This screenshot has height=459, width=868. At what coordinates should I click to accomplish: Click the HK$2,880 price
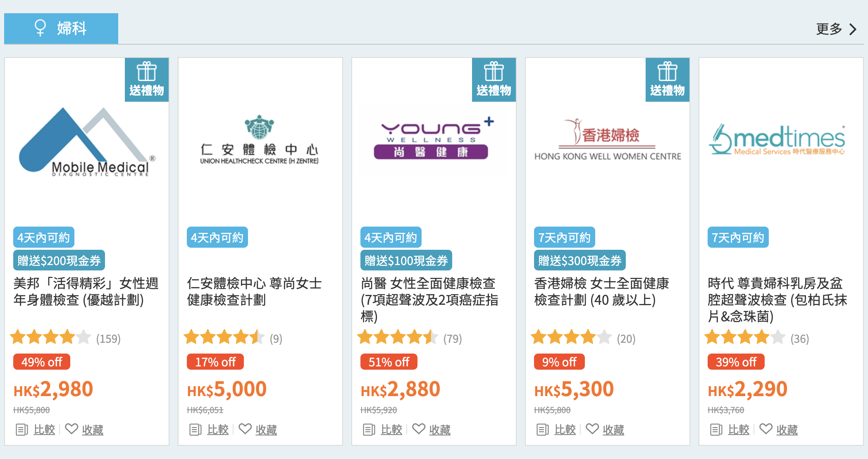[401, 390]
